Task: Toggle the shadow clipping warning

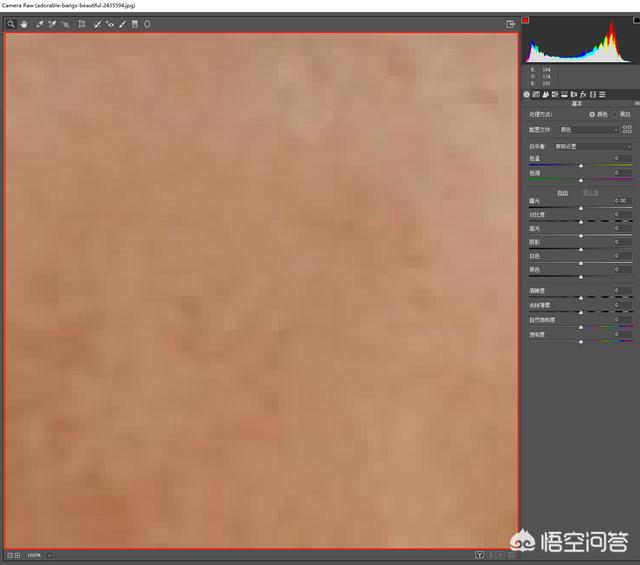Action: coord(525,20)
